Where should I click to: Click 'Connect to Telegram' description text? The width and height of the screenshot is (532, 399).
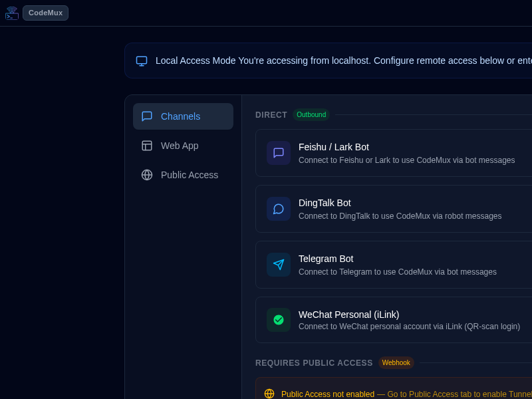[398, 272]
